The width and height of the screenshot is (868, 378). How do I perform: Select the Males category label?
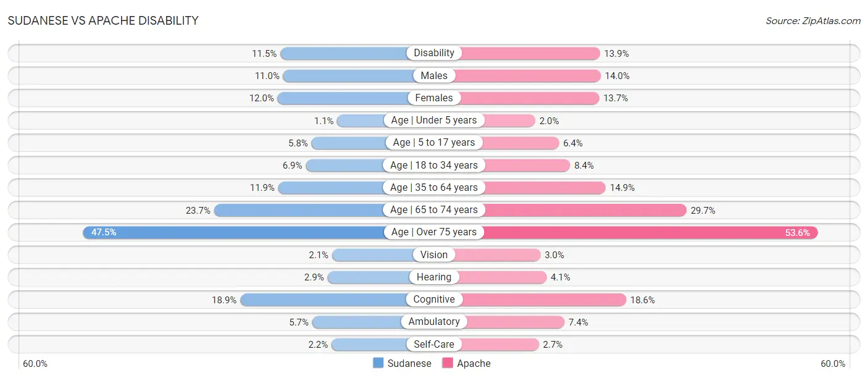tap(434, 75)
